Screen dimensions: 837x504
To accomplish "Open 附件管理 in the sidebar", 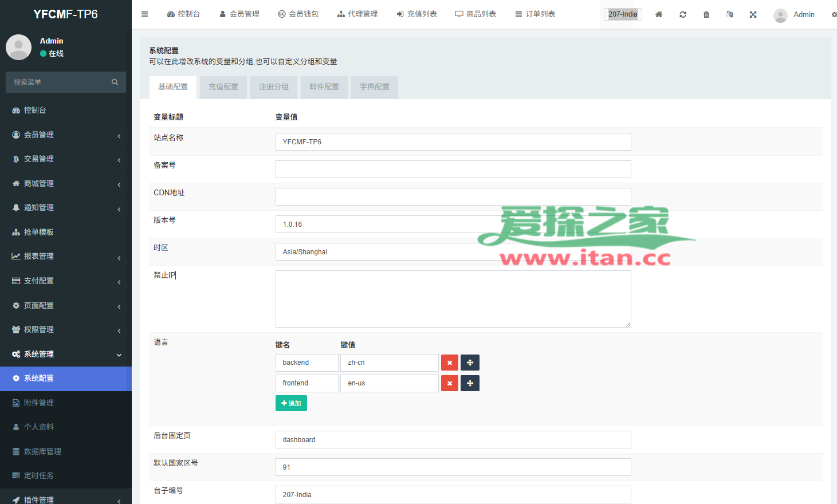I will pyautogui.click(x=39, y=403).
